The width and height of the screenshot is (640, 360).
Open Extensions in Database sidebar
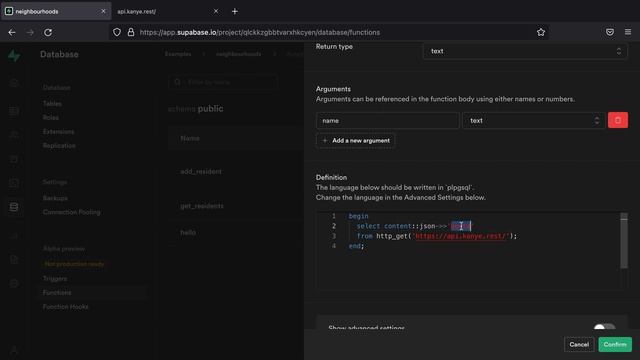pos(58,132)
